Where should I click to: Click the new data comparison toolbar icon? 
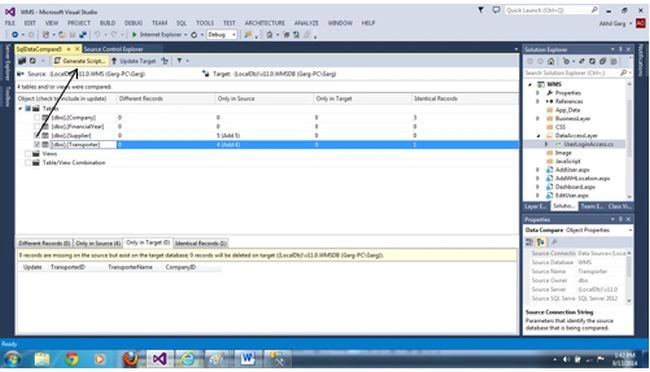(x=22, y=61)
